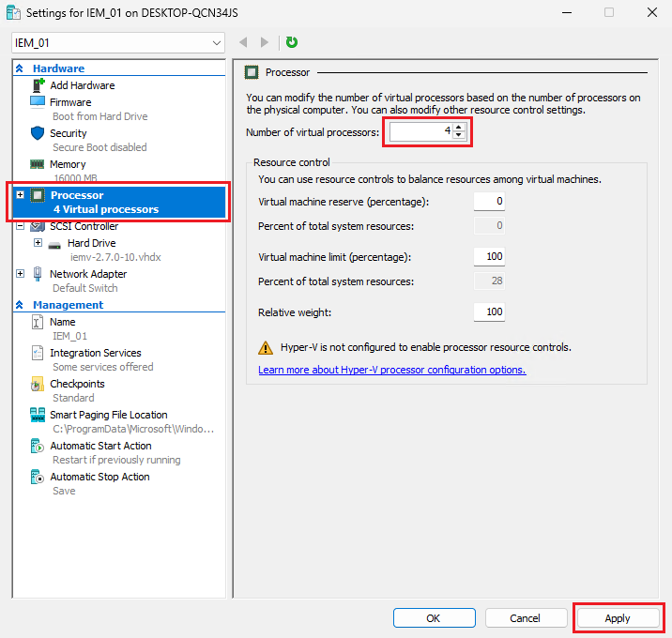The image size is (672, 638).
Task: Select the Memory chip icon
Action: [38, 164]
